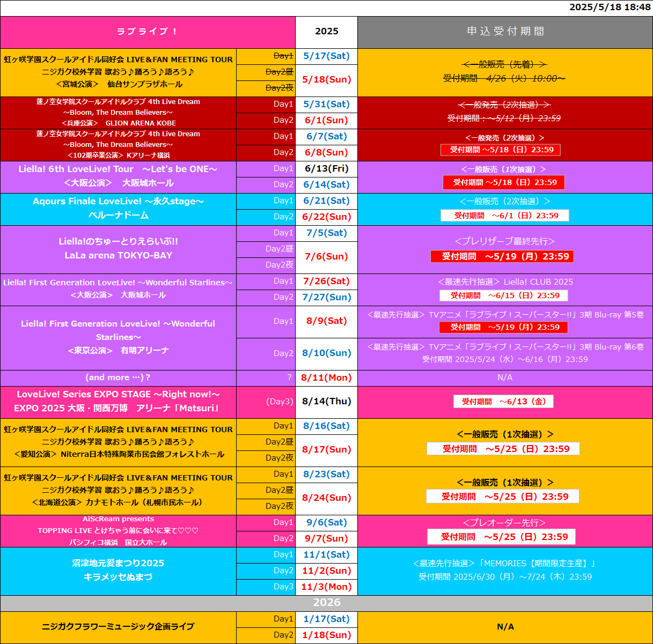Click the date 7/5(Sat)
This screenshot has width=653, height=644.
[x=326, y=233]
